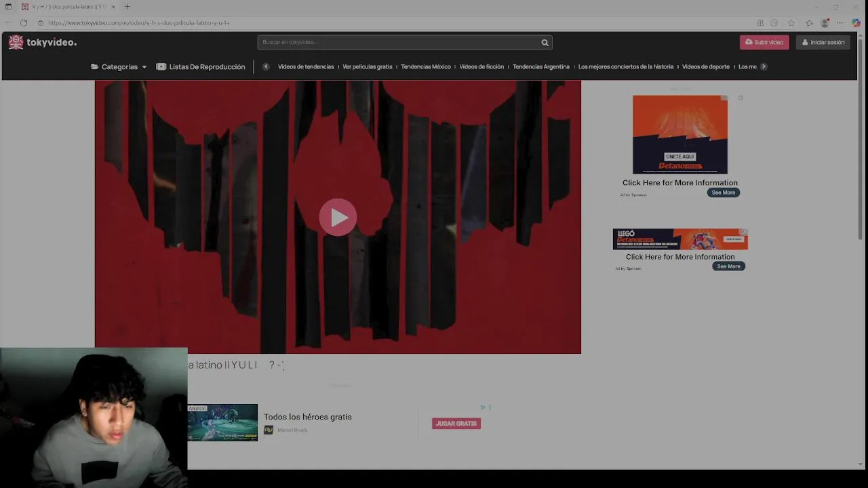This screenshot has height=488, width=868.
Task: Click the browser back arrow
Action: [x=8, y=22]
